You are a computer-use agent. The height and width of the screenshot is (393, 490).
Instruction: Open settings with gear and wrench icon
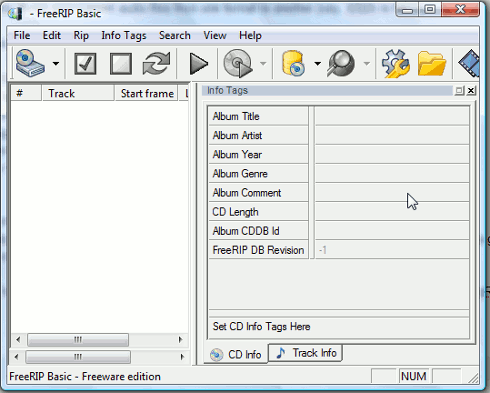(x=396, y=63)
